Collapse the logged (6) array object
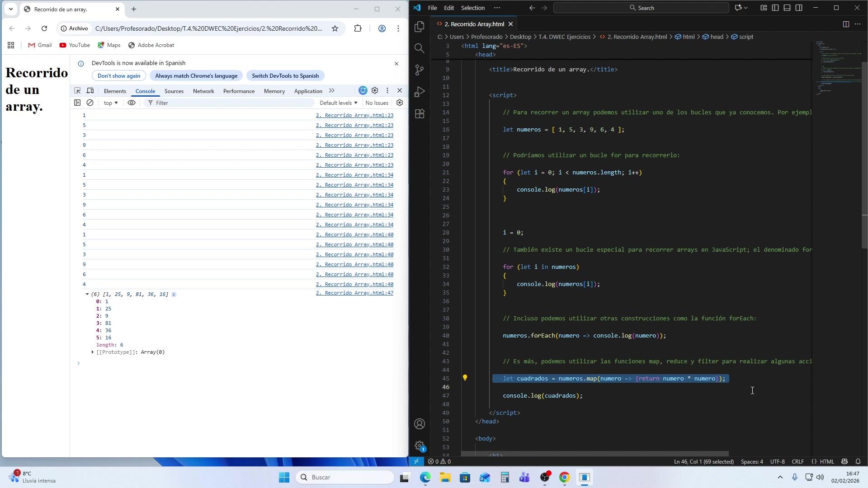The image size is (868, 488). (87, 294)
